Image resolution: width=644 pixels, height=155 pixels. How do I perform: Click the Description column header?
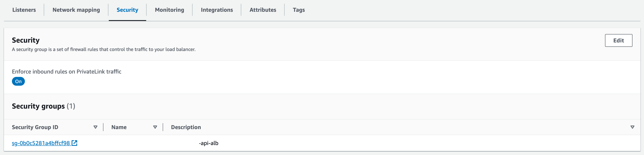[186, 127]
